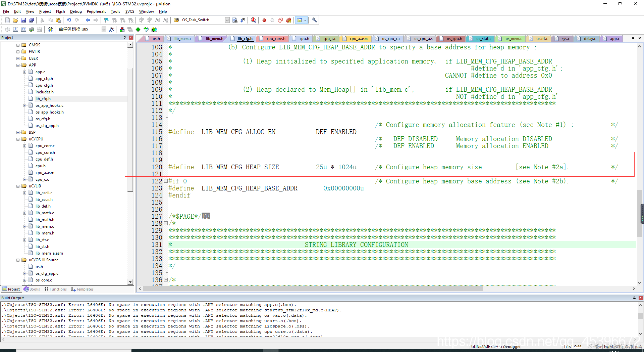Open Batch Build
The image size is (644, 352).
click(x=32, y=30)
